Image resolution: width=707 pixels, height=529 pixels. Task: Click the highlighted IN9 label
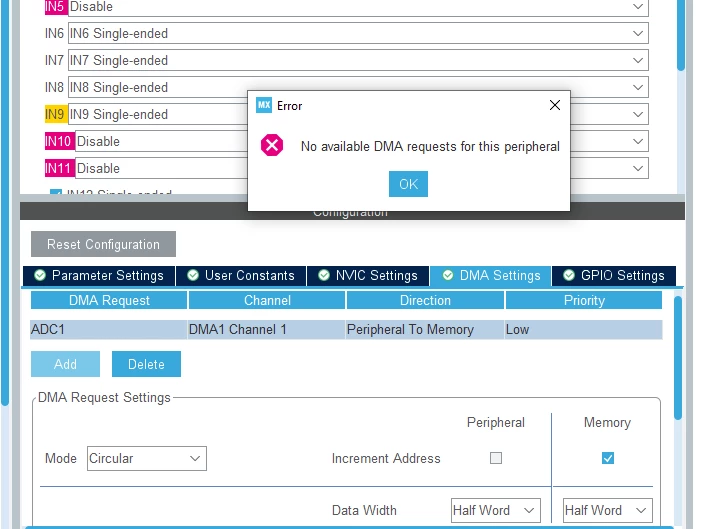click(x=55, y=114)
